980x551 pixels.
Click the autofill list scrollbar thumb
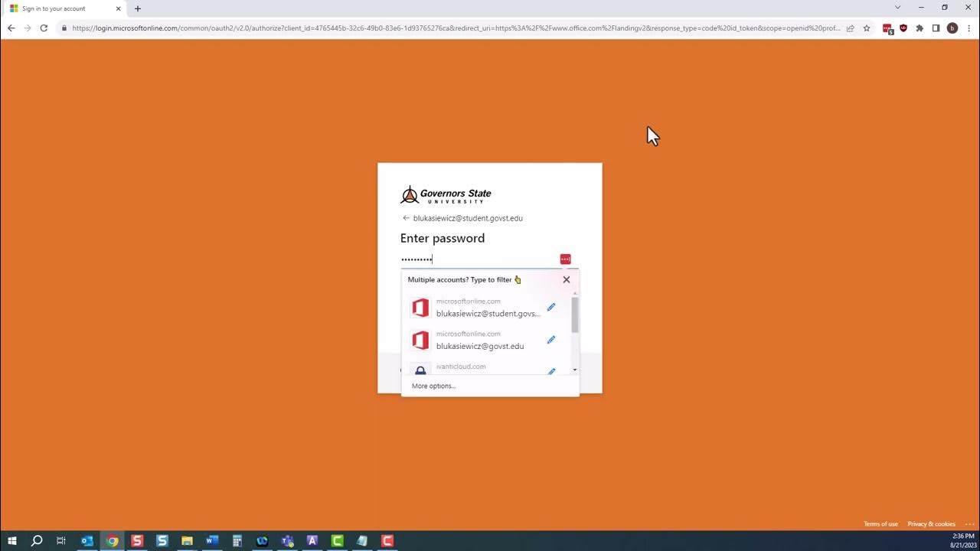(575, 315)
